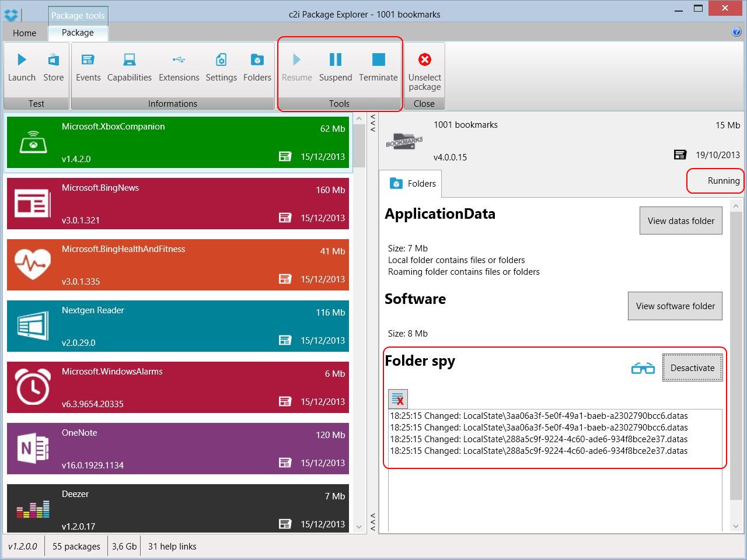Show package Capabilities

[130, 67]
